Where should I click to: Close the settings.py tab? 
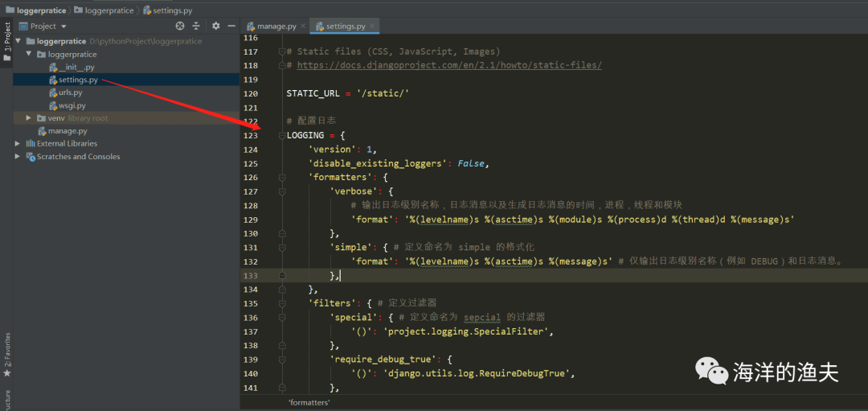[373, 26]
